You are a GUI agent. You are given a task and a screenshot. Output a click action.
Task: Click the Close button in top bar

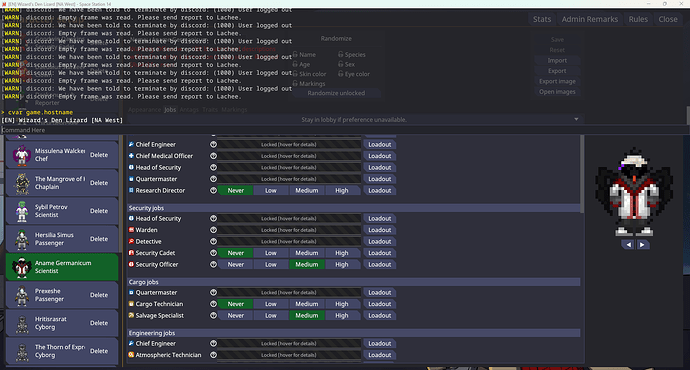[x=668, y=19]
